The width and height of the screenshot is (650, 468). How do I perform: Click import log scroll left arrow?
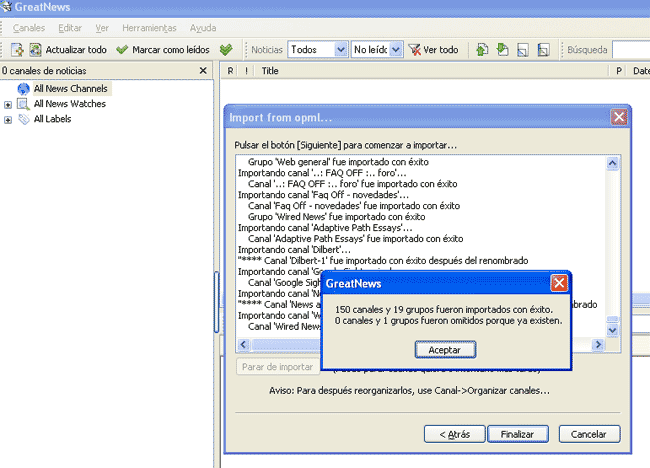click(x=243, y=344)
